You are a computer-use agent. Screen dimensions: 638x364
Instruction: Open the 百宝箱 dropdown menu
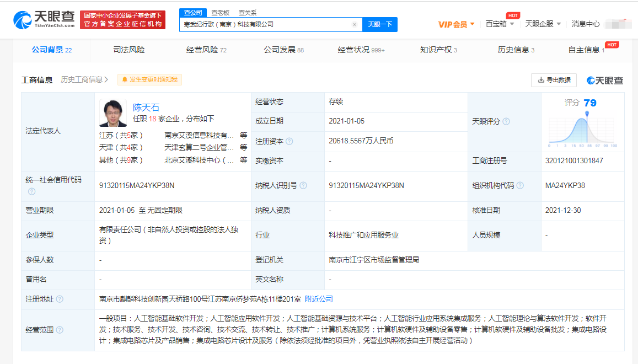point(500,24)
